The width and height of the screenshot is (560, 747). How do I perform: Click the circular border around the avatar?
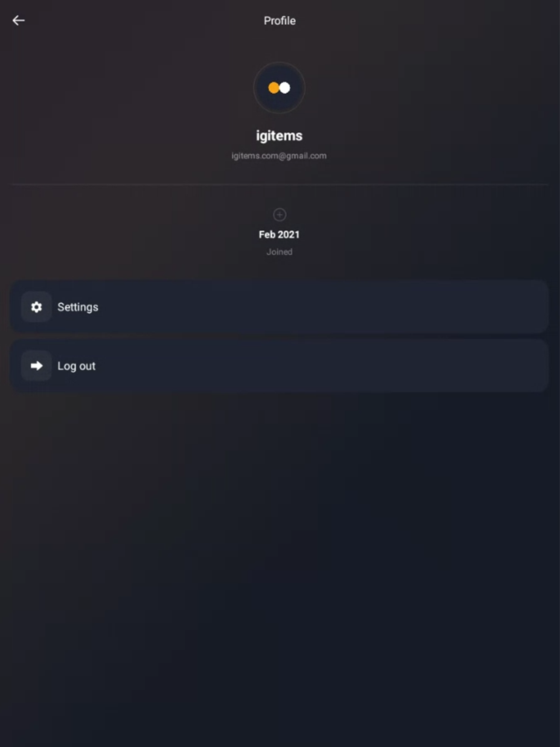pyautogui.click(x=279, y=63)
